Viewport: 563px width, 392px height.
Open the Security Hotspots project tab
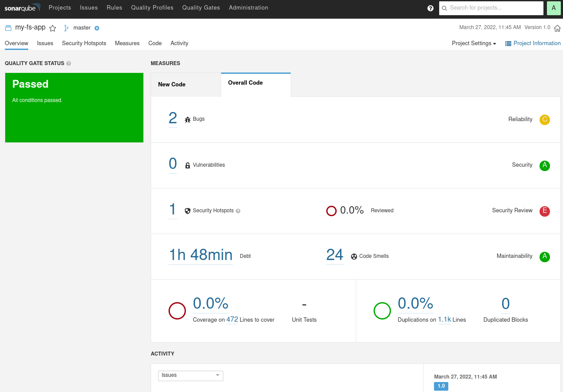(x=84, y=43)
